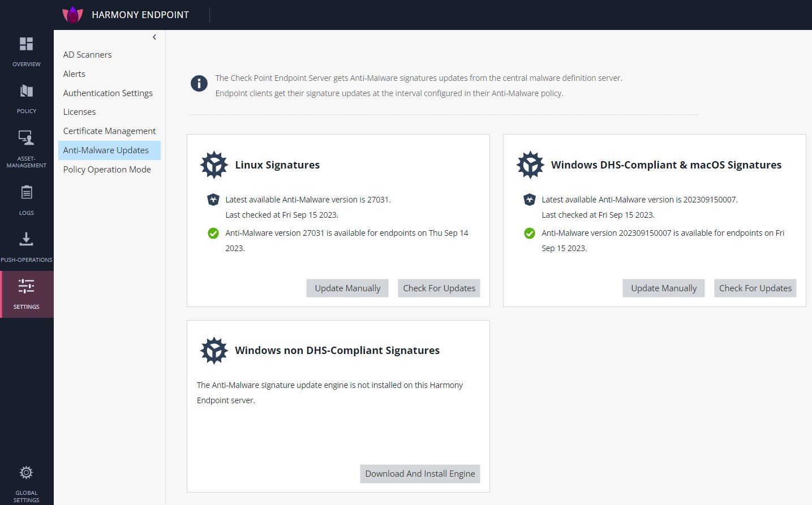
Task: Open the Policy section icon
Action: 27,91
